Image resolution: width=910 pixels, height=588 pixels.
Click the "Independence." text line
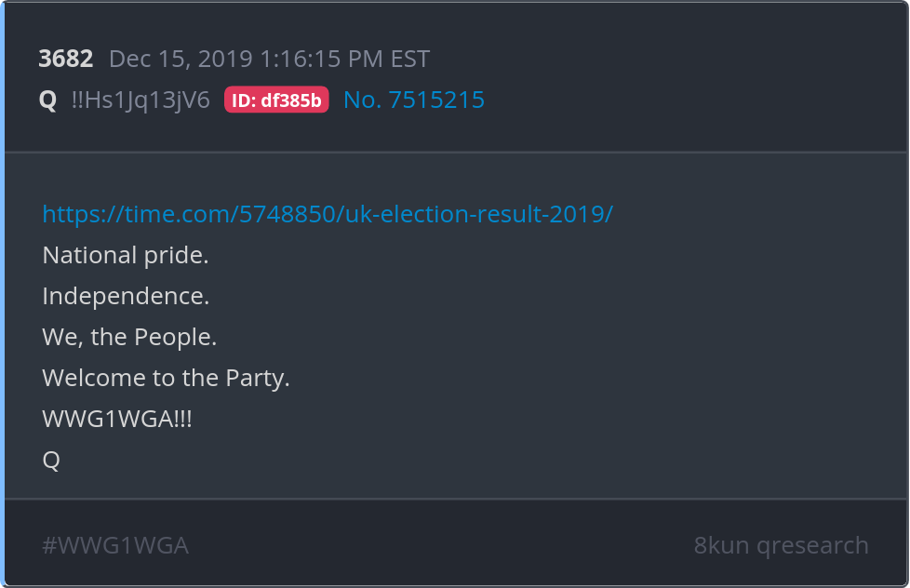(126, 296)
